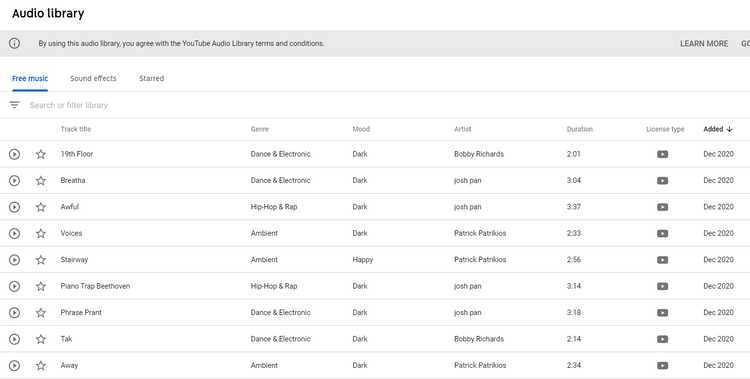Open the Starred tab

[152, 78]
